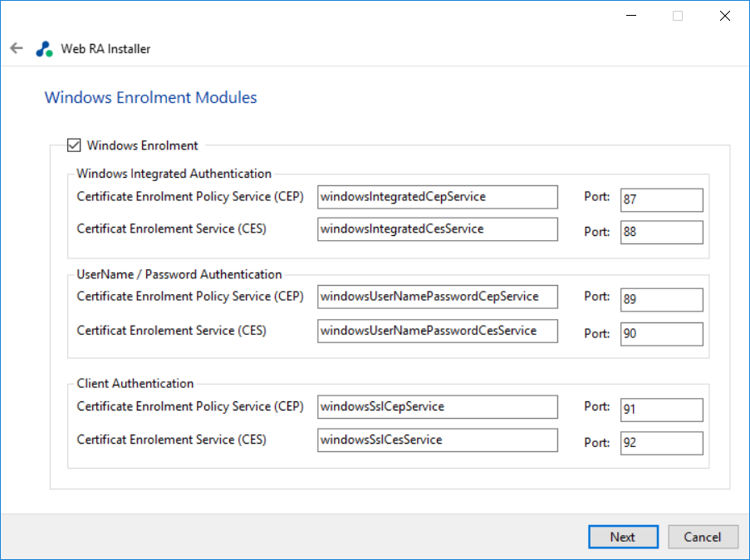Focus the port 92 input box

(661, 444)
